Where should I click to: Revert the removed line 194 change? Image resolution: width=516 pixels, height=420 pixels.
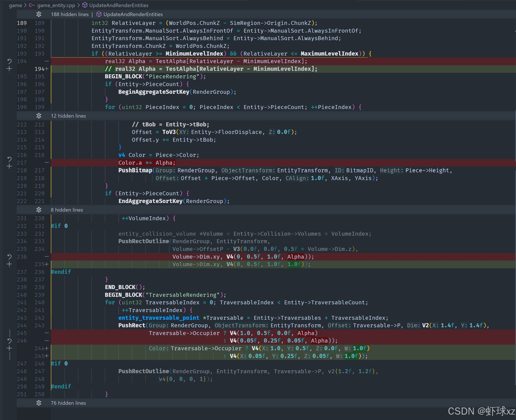tap(9, 61)
